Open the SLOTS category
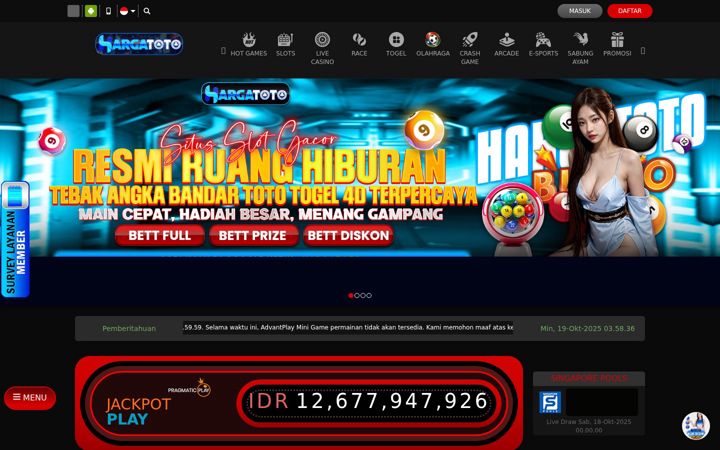Screen dimensions: 720x450 285,45
